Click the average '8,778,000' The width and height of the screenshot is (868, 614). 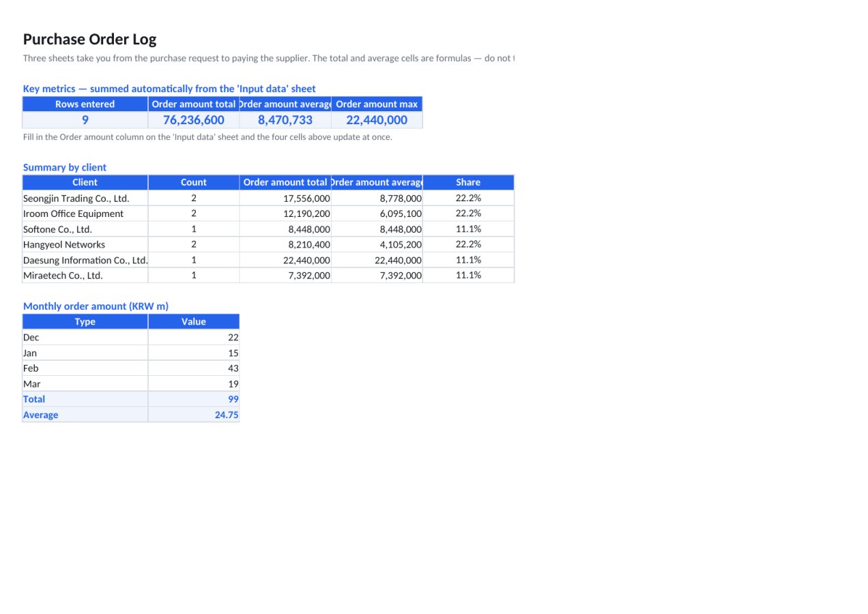pos(377,199)
